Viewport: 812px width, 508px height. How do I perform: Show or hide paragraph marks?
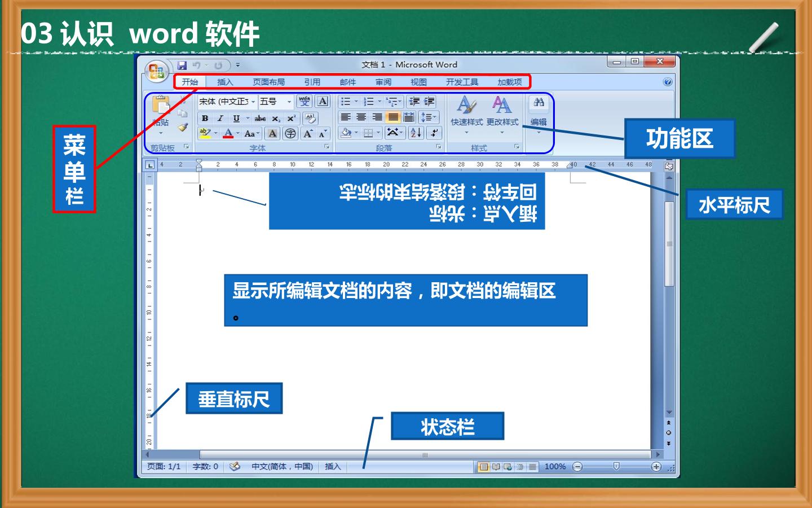(434, 133)
